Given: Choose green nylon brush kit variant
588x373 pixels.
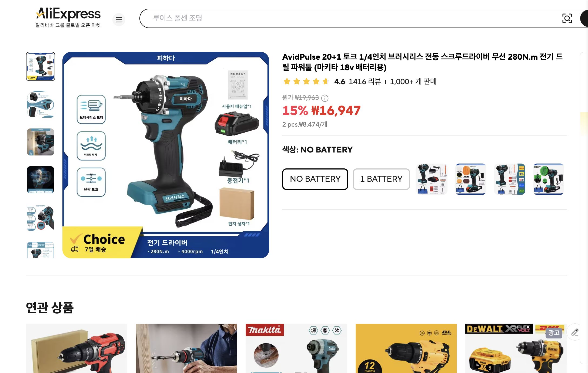Looking at the screenshot, I should point(549,179).
